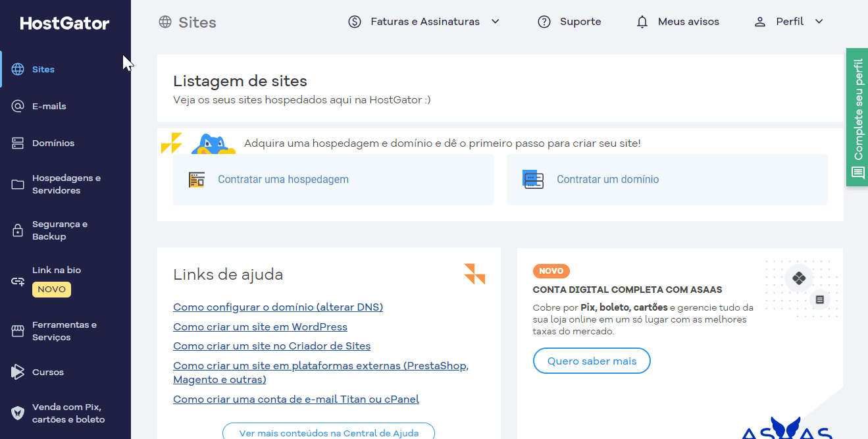The height and width of the screenshot is (439, 868).
Task: Click the Segurança e Backup lock icon
Action: pyautogui.click(x=18, y=230)
